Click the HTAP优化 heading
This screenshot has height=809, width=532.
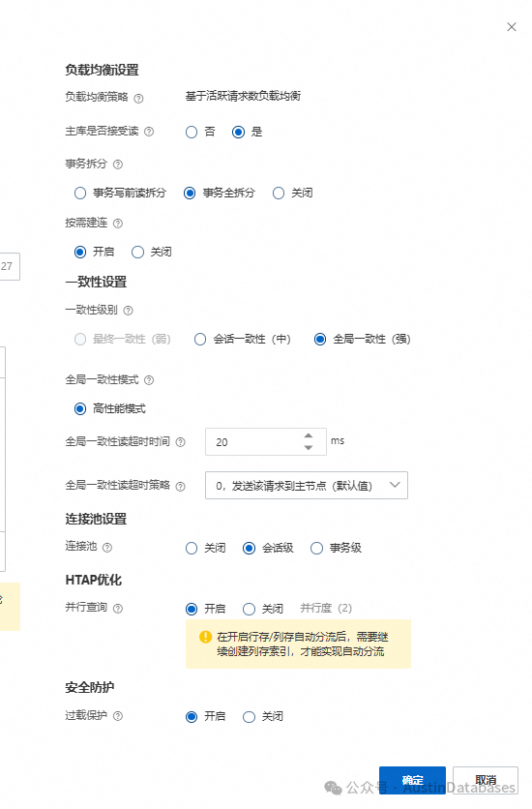93,580
